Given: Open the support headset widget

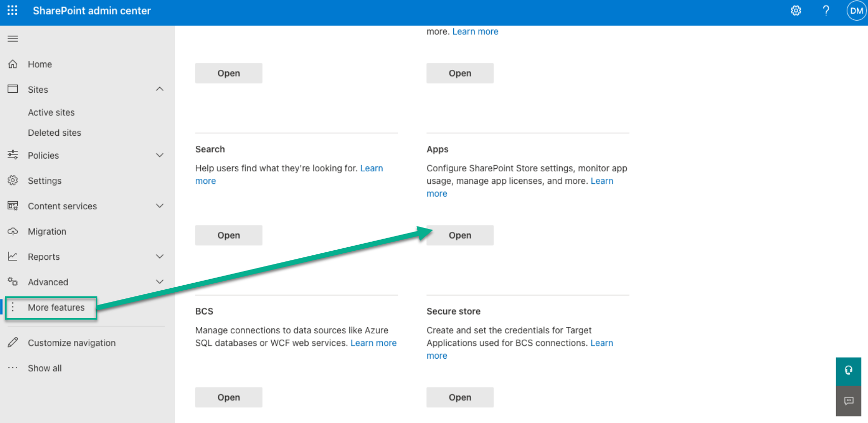Looking at the screenshot, I should pyautogui.click(x=849, y=371).
